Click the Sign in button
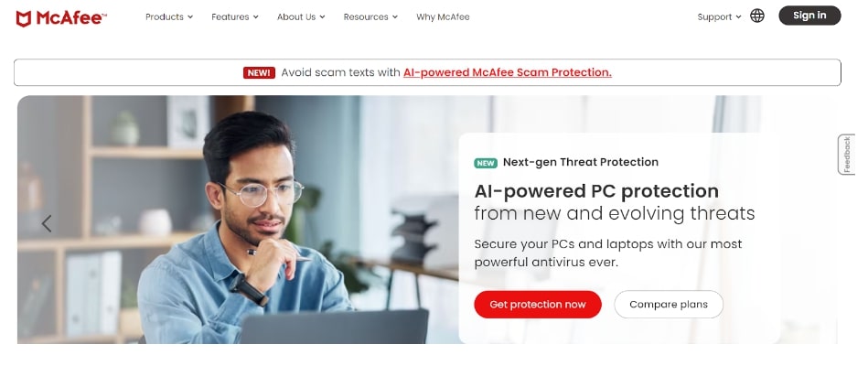Screen dimensions: 868x366 (x=809, y=16)
